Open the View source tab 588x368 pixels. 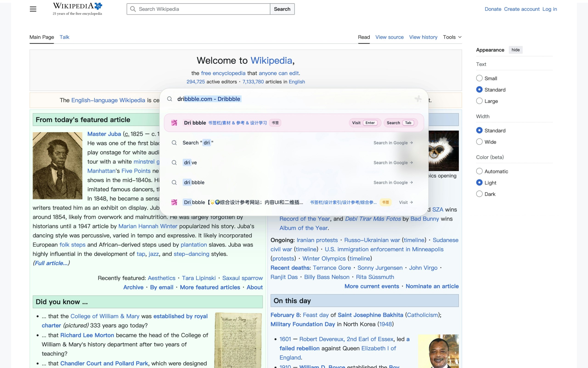[x=389, y=37]
